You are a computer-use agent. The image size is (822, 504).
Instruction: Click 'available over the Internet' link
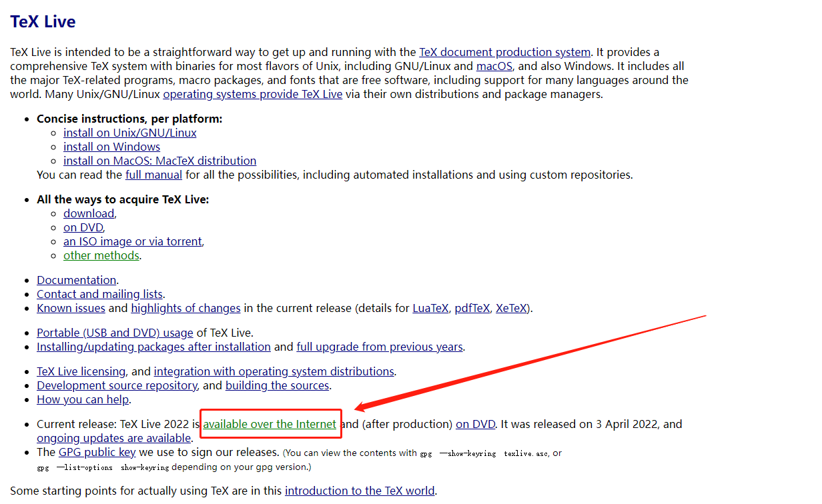[x=270, y=424]
